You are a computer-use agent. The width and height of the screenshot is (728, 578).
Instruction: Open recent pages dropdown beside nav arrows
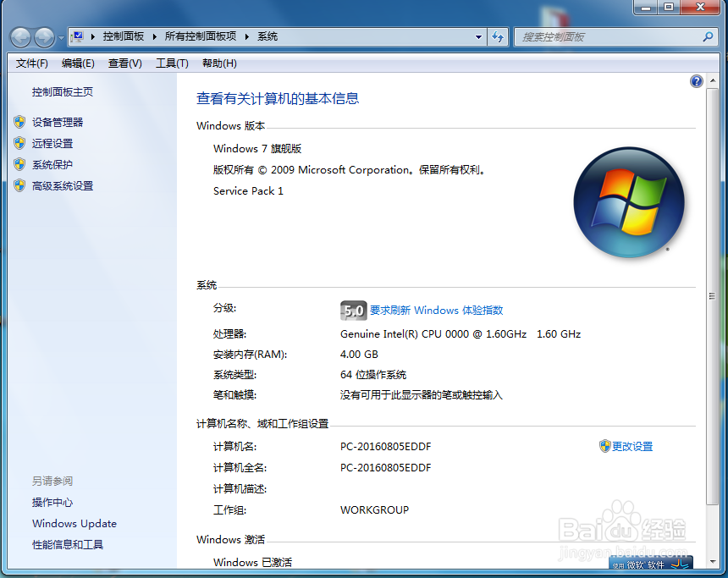tap(61, 38)
